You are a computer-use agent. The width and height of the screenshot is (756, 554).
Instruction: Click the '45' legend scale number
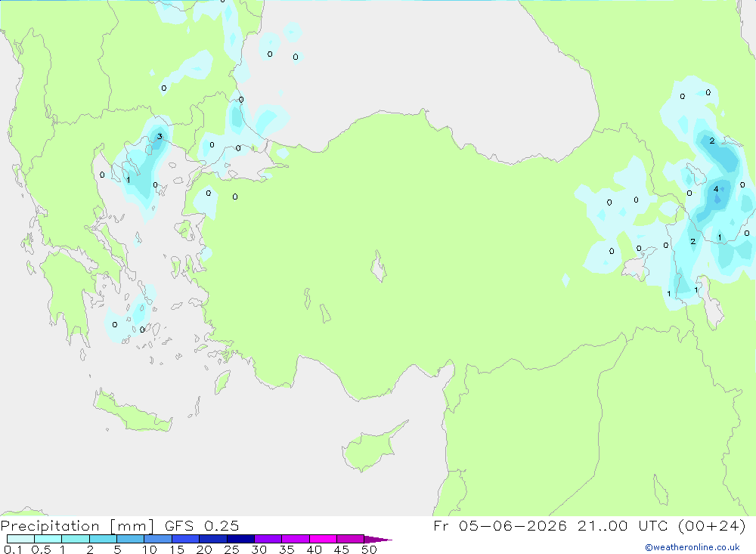[342, 549]
